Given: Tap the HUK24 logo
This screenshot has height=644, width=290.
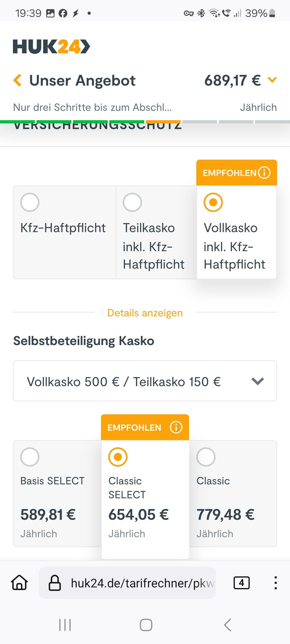Looking at the screenshot, I should coord(51,47).
